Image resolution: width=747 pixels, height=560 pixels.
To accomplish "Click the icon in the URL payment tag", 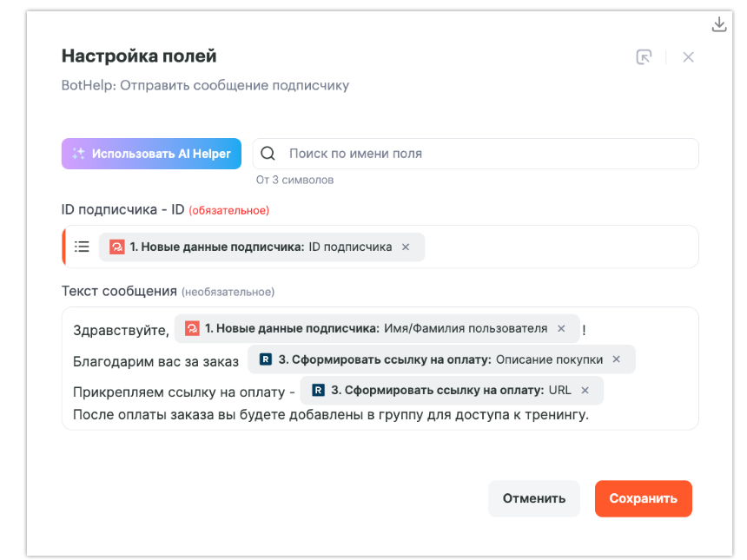I will click(319, 390).
